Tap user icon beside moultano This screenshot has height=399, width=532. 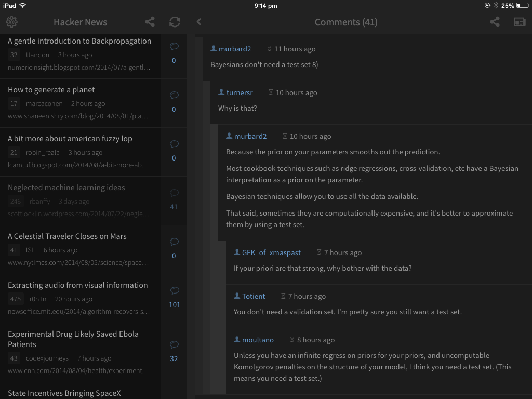click(x=237, y=339)
